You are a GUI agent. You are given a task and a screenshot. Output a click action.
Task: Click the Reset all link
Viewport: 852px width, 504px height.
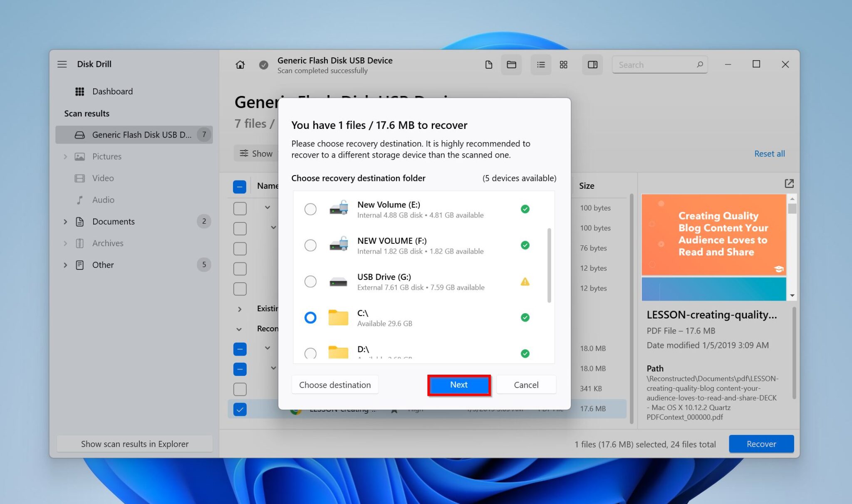coord(769,154)
